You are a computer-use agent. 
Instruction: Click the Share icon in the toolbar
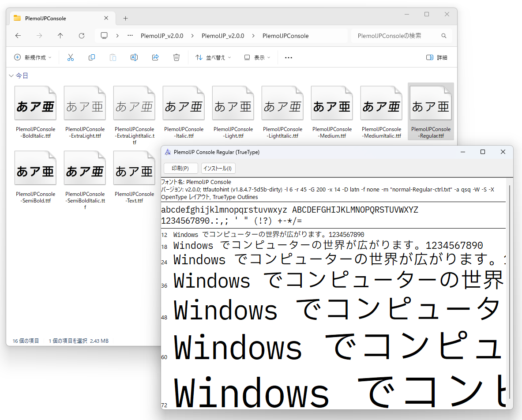155,57
